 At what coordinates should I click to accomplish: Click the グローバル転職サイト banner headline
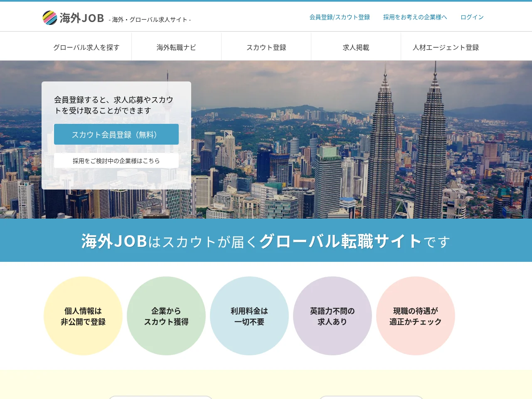[x=341, y=241]
